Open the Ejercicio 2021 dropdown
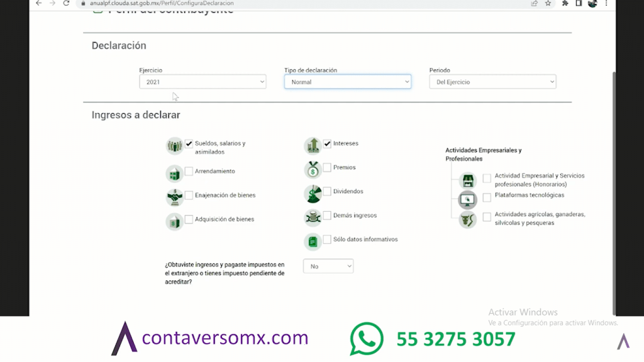The width and height of the screenshot is (644, 362). click(203, 82)
